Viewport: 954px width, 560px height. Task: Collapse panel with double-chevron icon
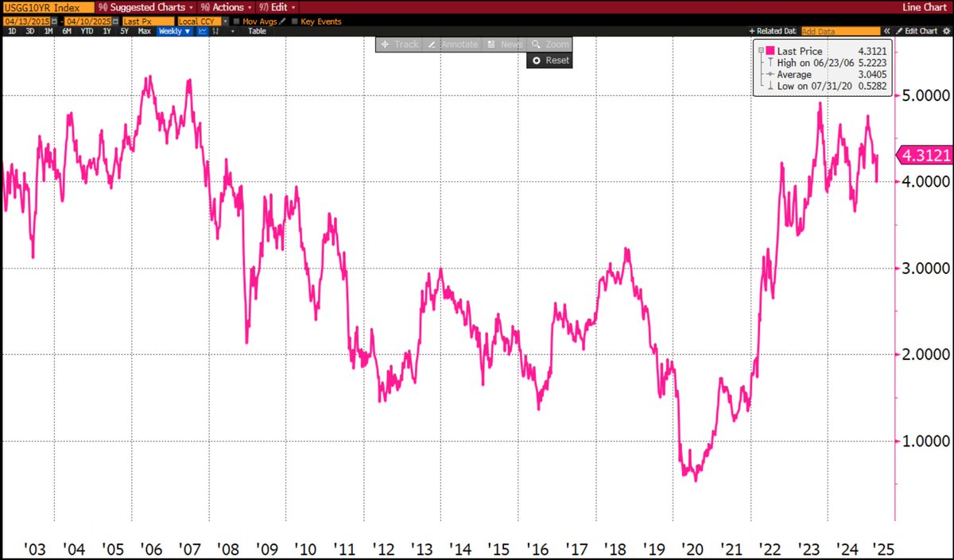pyautogui.click(x=886, y=31)
